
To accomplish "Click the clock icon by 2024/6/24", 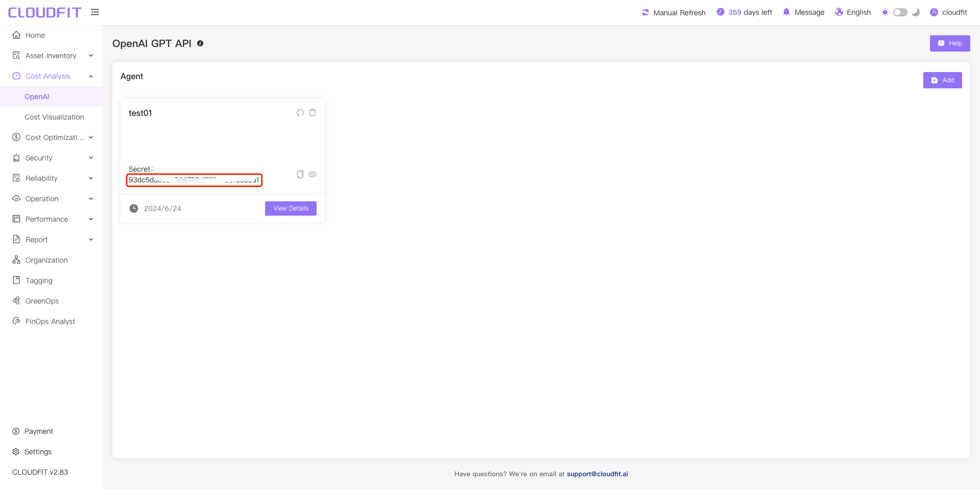I will (134, 208).
